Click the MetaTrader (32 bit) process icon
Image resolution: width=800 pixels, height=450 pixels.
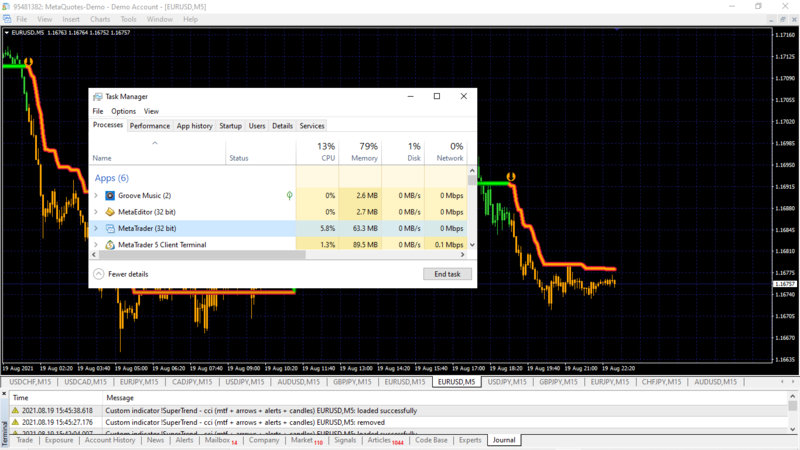(x=110, y=228)
